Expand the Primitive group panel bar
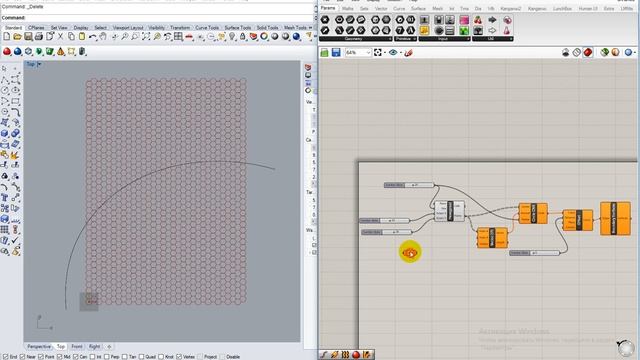The width and height of the screenshot is (640, 360). [406, 39]
